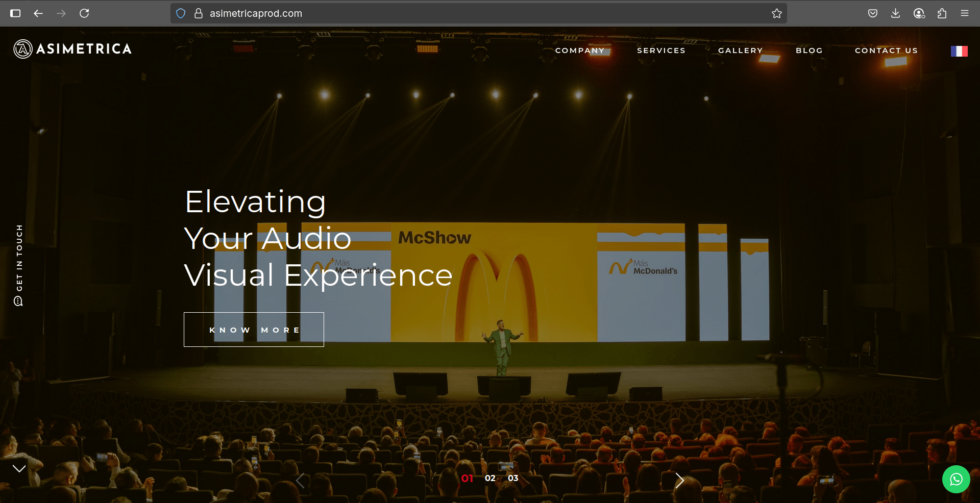
Task: Open the Company menu
Action: pos(580,51)
